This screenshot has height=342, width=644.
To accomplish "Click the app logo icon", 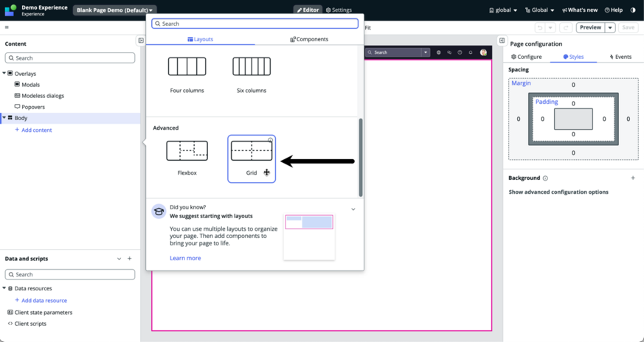I will coord(10,10).
